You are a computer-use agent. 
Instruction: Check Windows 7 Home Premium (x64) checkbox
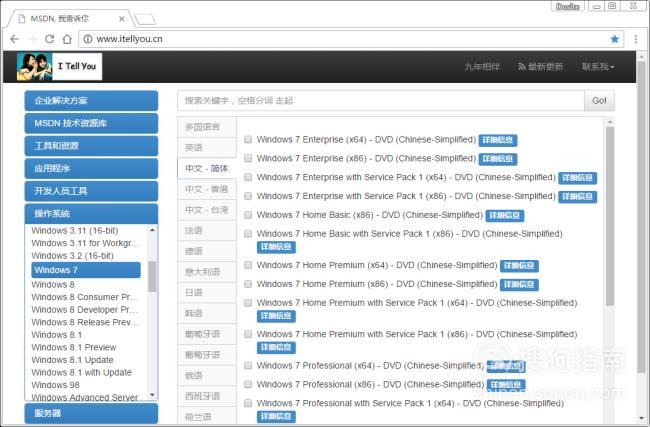tap(248, 265)
